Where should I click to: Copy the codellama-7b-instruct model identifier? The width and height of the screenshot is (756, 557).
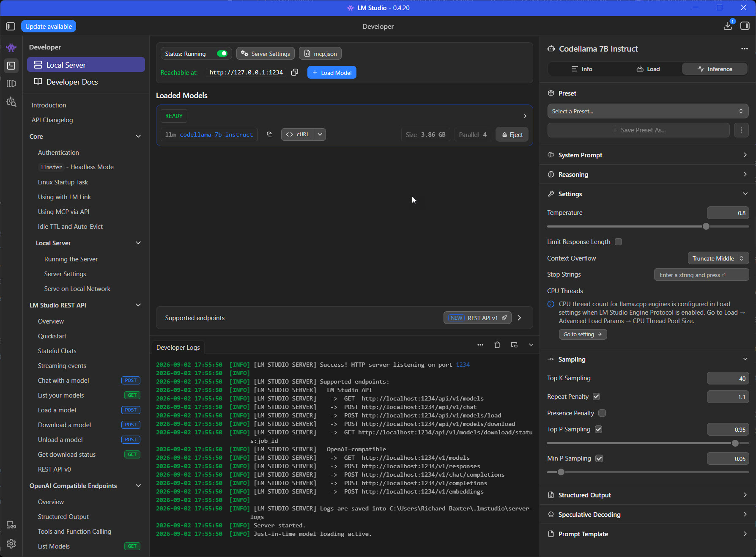tap(269, 134)
